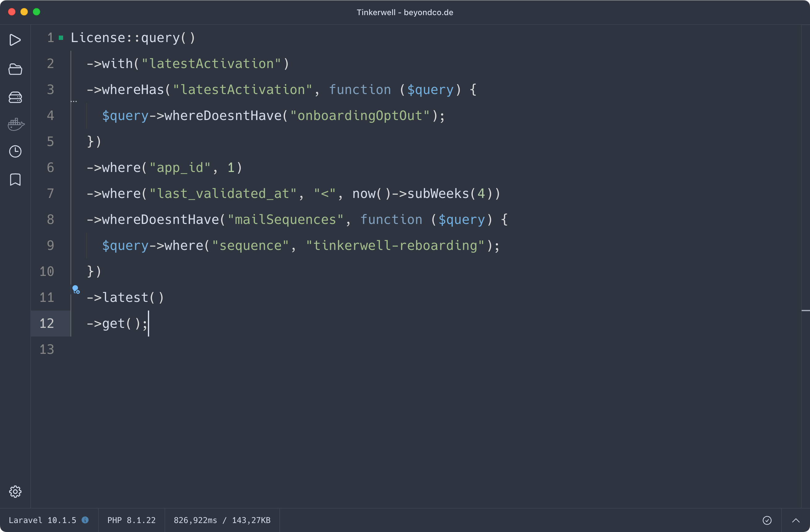This screenshot has width=810, height=532.
Task: Expand the output panel with the up chevron
Action: pyautogui.click(x=795, y=520)
